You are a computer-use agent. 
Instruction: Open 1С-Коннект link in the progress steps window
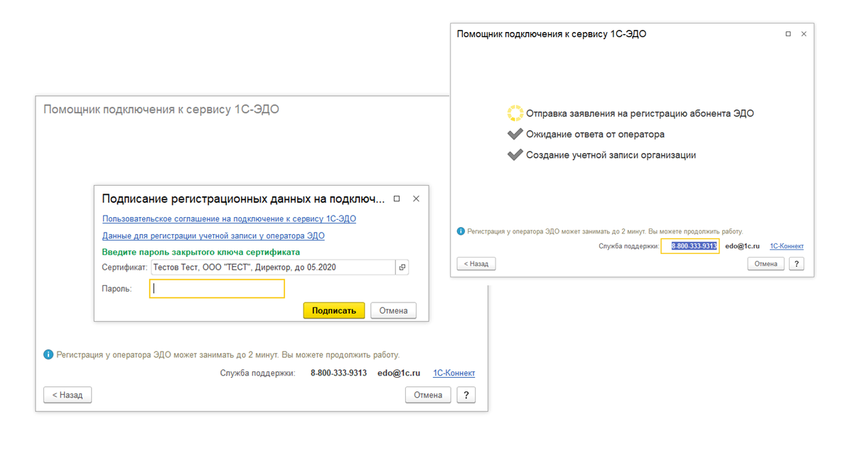click(x=786, y=246)
